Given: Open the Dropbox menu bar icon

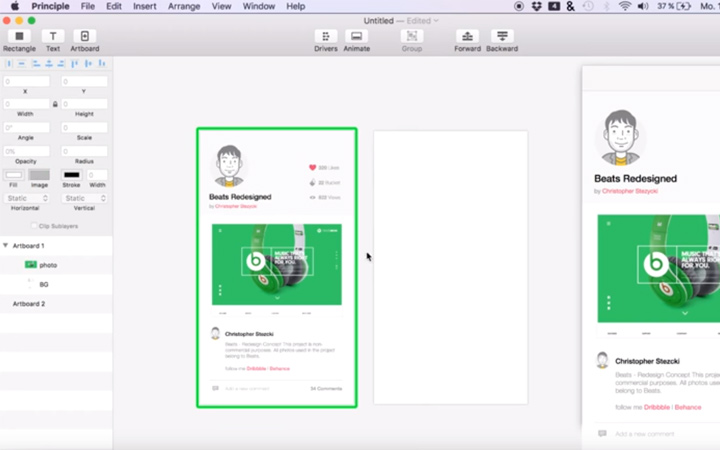Looking at the screenshot, I should click(539, 6).
